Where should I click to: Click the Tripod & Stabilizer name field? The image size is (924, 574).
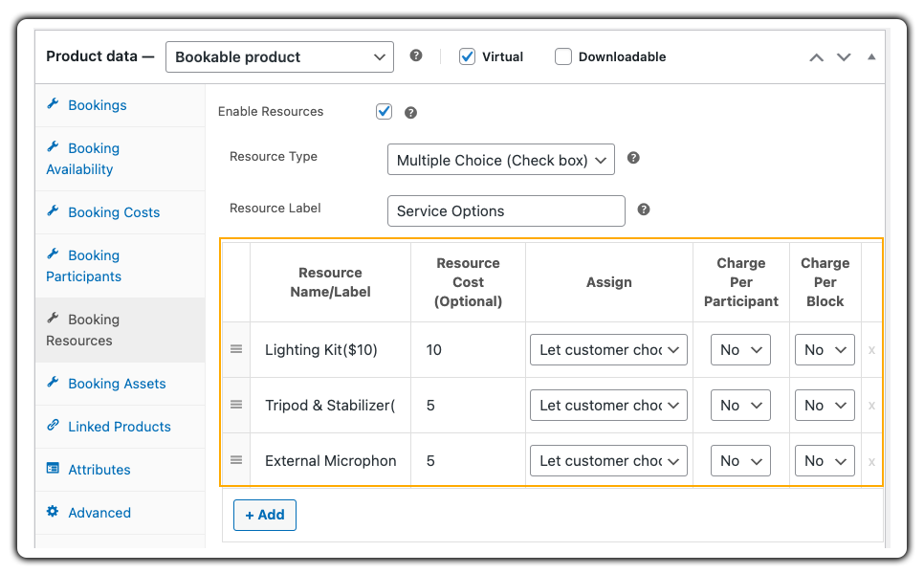pos(331,406)
